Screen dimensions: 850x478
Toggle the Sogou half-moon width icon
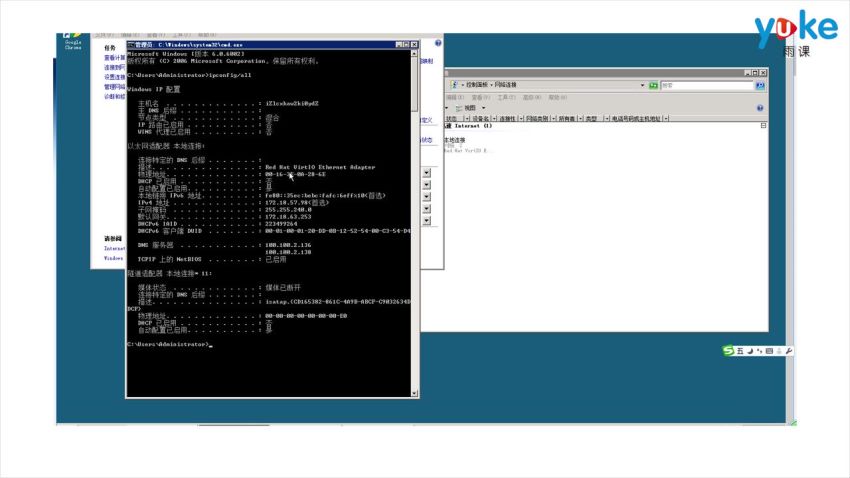point(750,351)
